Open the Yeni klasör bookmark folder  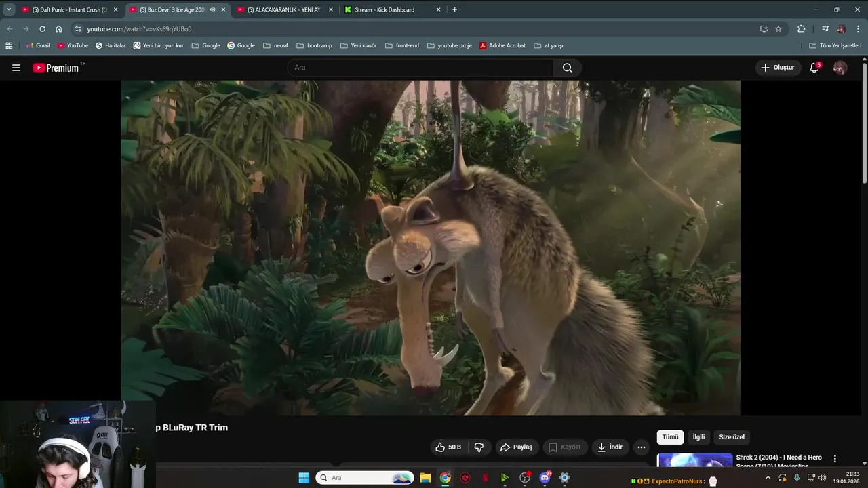358,45
